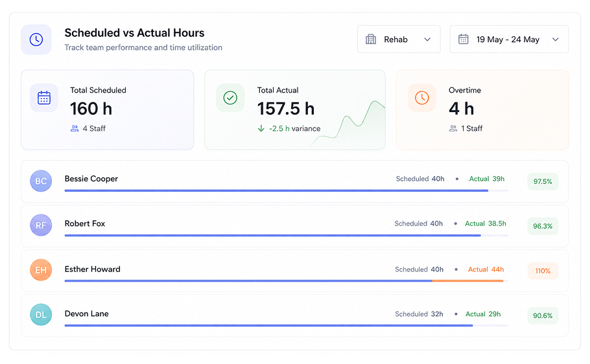Open the Rehab department selector
590x364 pixels.
pyautogui.click(x=399, y=39)
